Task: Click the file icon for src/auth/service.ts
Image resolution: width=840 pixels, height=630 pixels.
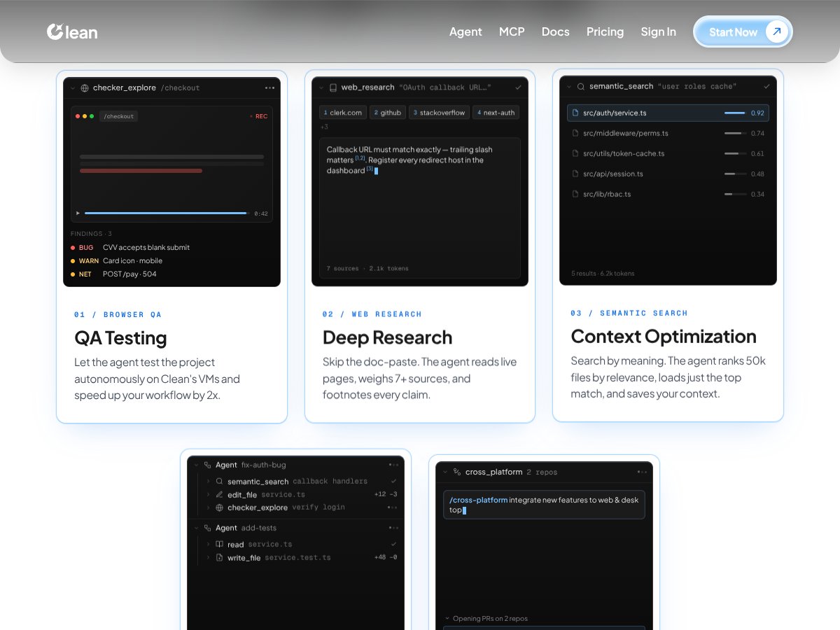Action: point(575,113)
